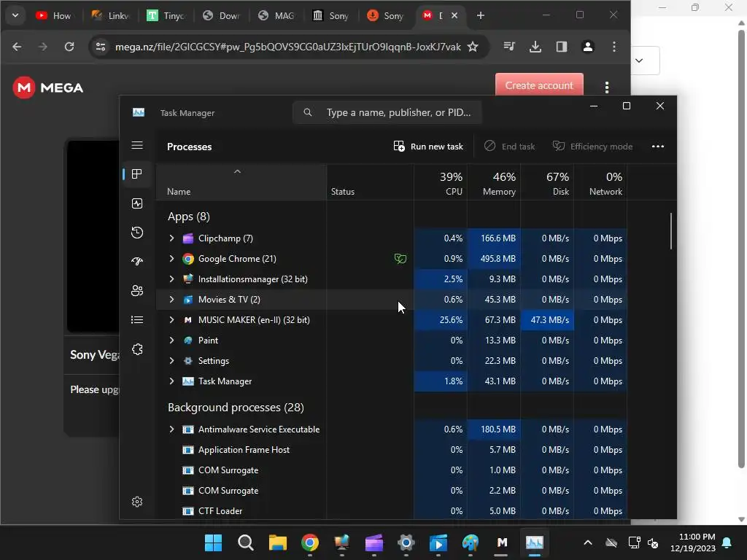Select the Application Frame Host row
The height and width of the screenshot is (560, 747).
click(391, 450)
